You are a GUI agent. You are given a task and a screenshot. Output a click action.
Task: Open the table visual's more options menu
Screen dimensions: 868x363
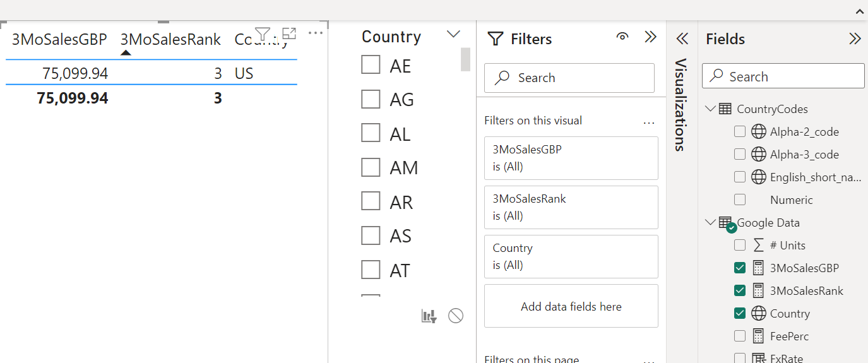pyautogui.click(x=315, y=33)
